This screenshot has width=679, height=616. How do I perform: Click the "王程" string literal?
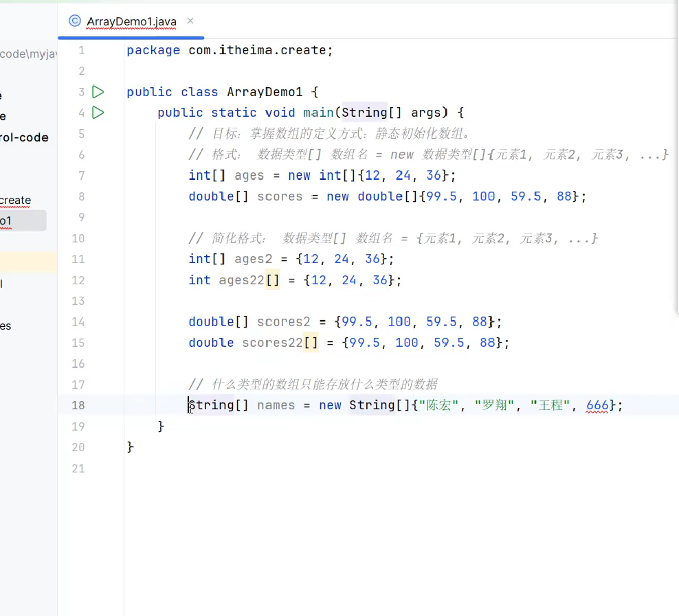coord(550,405)
